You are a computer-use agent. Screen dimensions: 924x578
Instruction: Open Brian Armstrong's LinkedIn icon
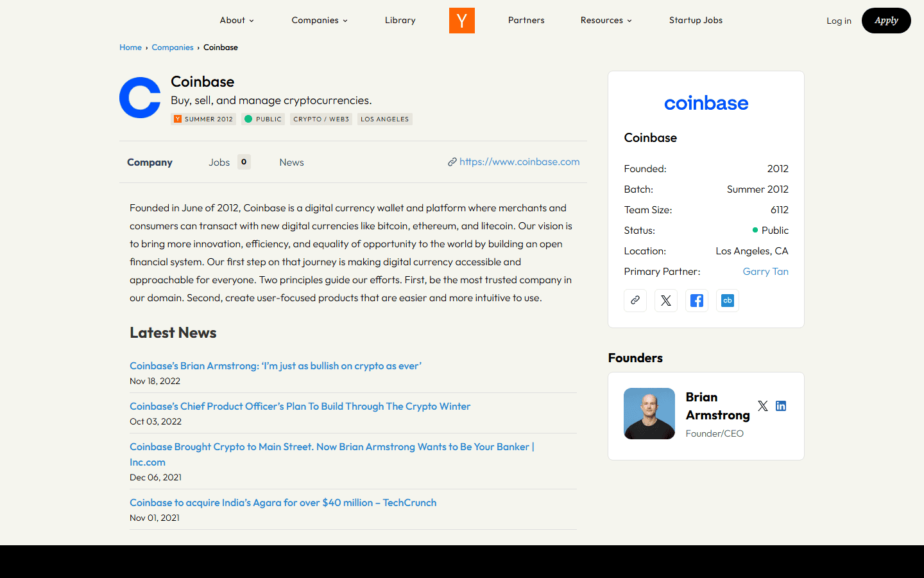click(x=781, y=406)
